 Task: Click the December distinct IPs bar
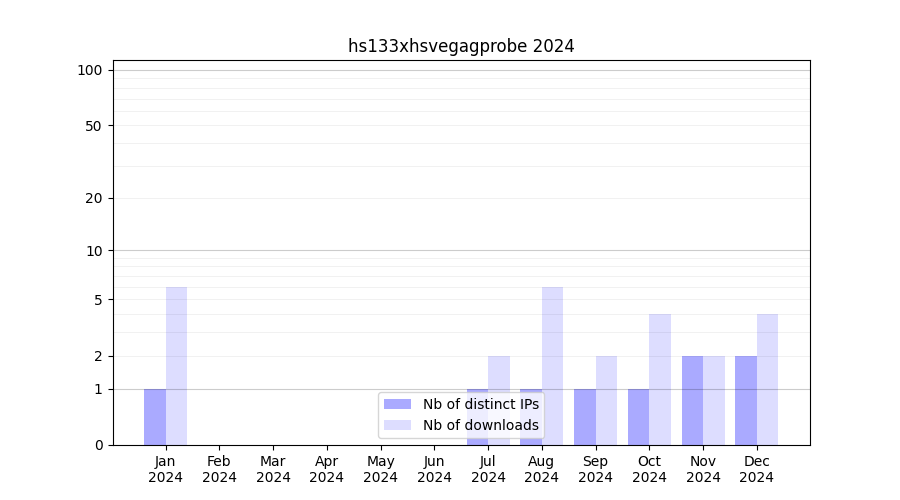[x=746, y=400]
